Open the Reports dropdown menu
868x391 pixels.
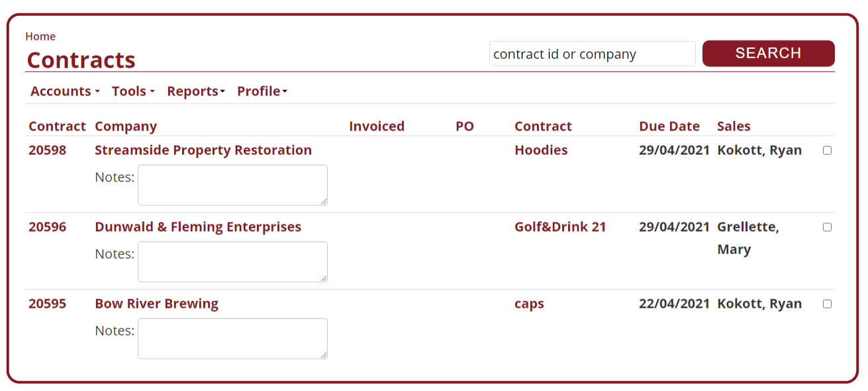(196, 91)
